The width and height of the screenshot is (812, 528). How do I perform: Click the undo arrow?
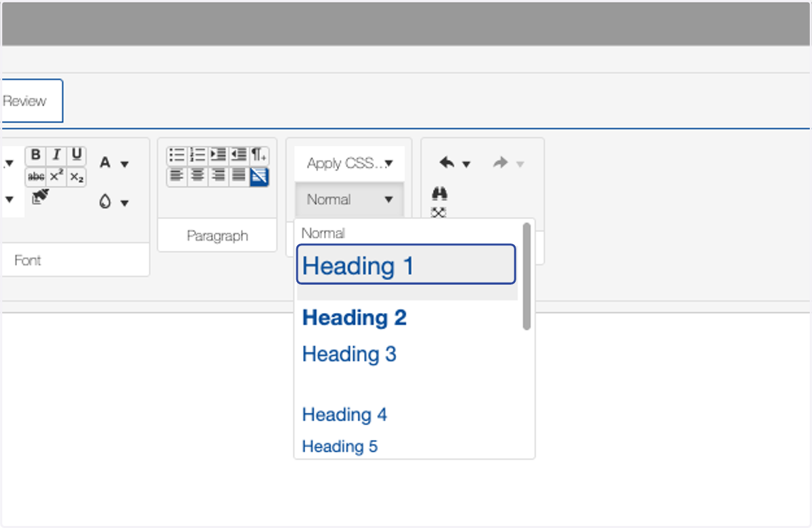[447, 163]
